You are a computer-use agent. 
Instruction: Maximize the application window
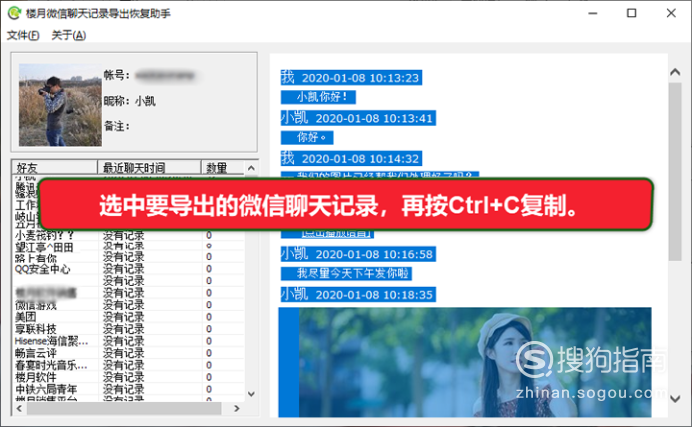click(632, 13)
